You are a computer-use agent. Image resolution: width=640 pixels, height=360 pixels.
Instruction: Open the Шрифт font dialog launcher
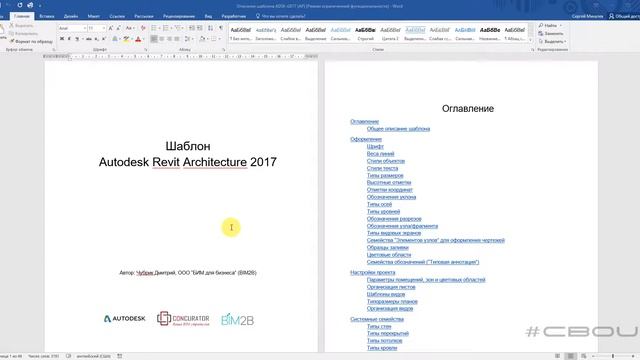(x=146, y=50)
